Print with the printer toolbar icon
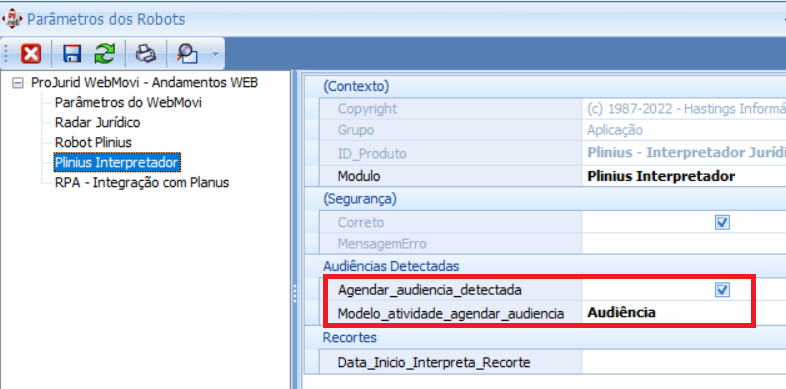Image resolution: width=786 pixels, height=389 pixels. tap(146, 53)
